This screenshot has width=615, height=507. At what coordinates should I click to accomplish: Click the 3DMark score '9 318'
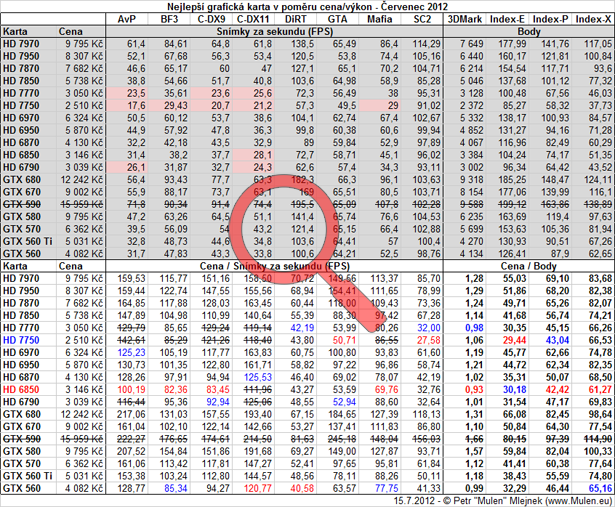pos(472,180)
